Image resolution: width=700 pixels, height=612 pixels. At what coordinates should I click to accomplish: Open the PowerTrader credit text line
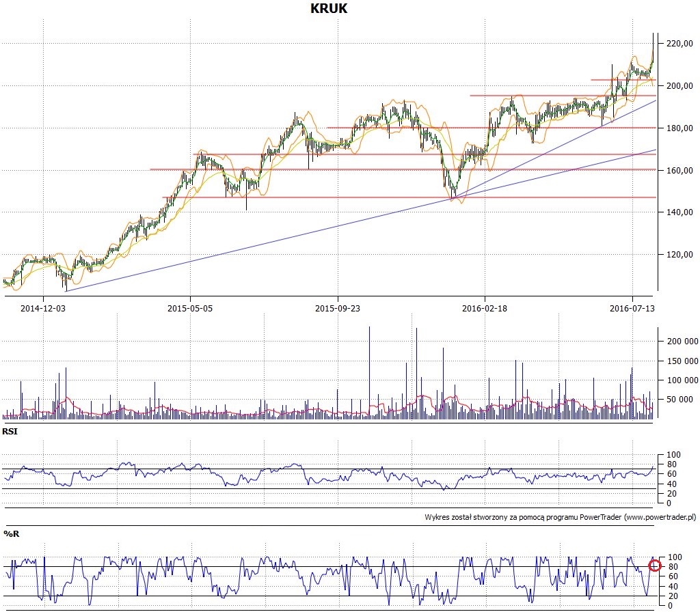click(561, 518)
